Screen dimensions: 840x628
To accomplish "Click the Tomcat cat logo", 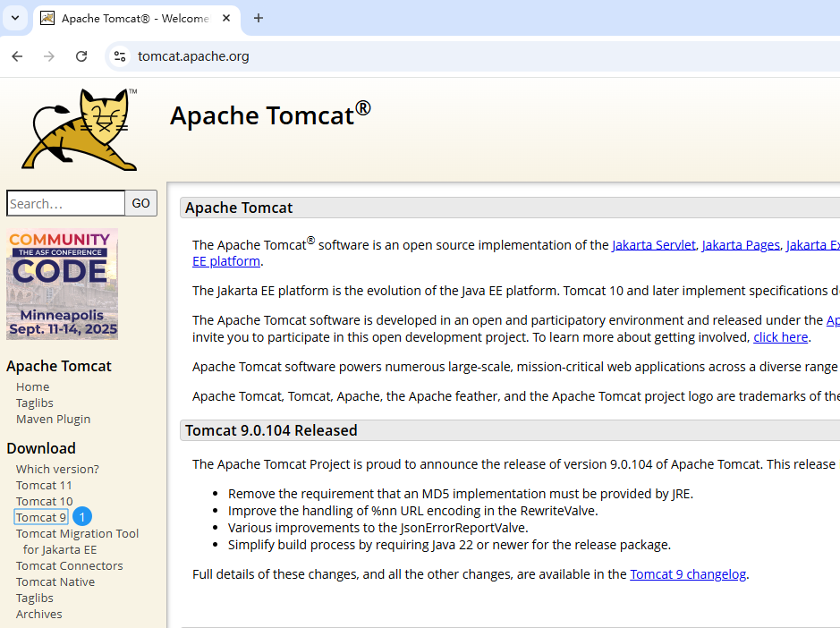I will pos(80,130).
